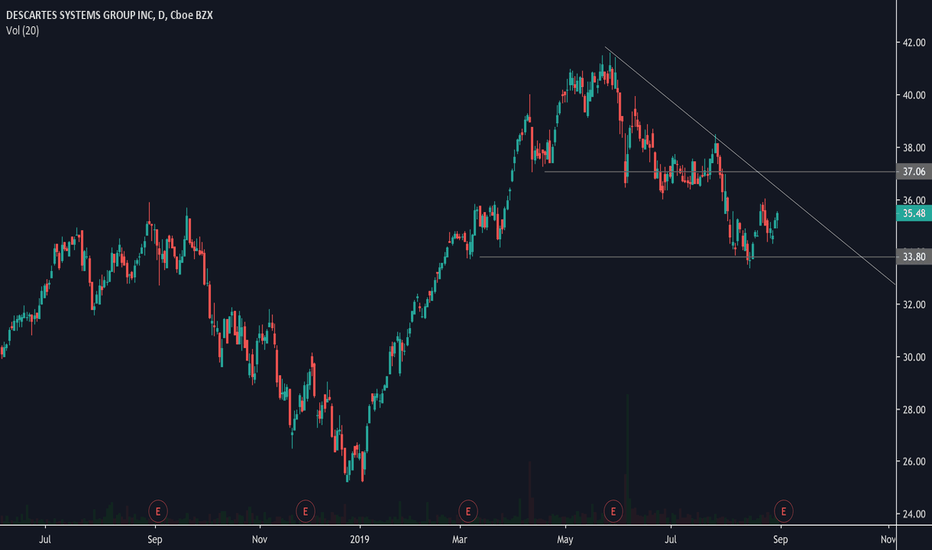The image size is (932, 550).
Task: Click the 40.00 price axis label
Action: pos(914,95)
